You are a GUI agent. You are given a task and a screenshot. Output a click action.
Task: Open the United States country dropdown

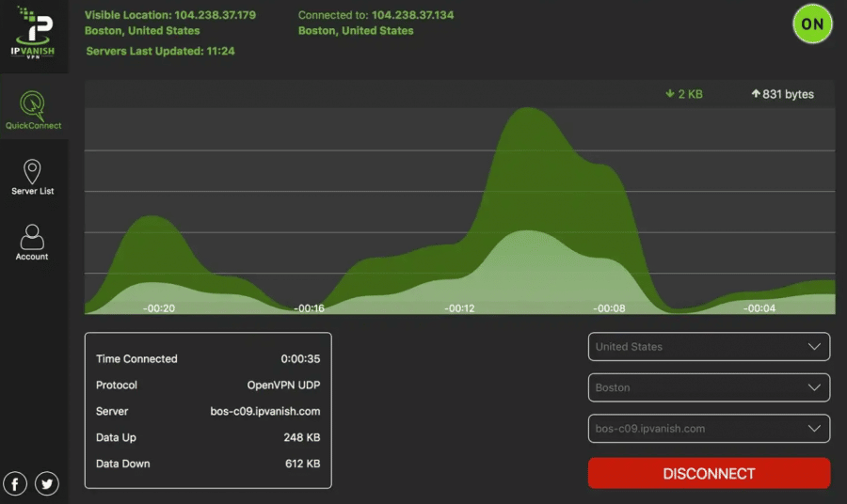709,346
